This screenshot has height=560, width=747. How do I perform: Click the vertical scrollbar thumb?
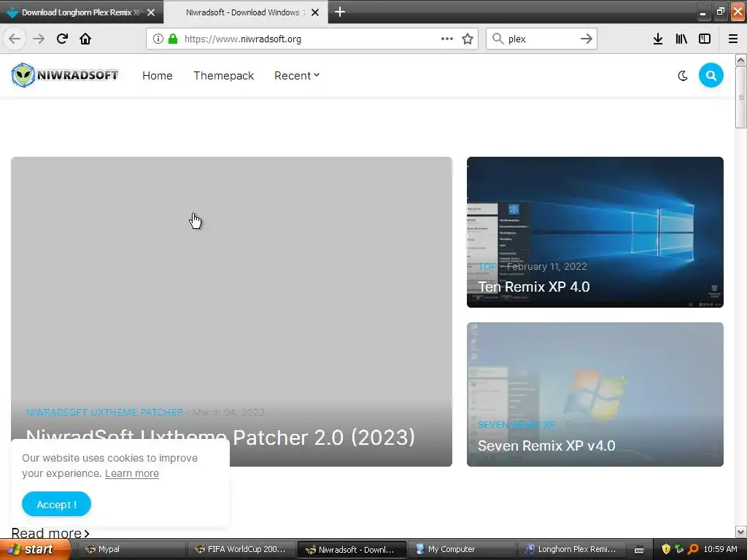point(740,98)
